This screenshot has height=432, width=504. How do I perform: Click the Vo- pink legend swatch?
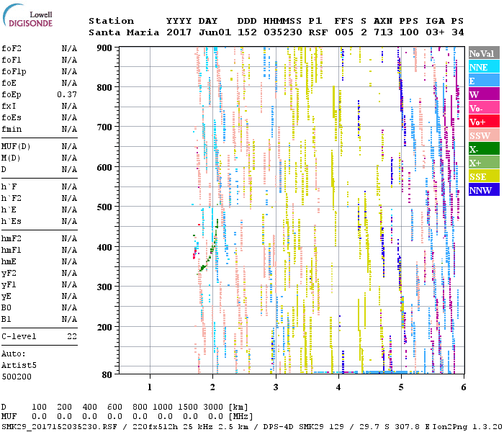[484, 108]
